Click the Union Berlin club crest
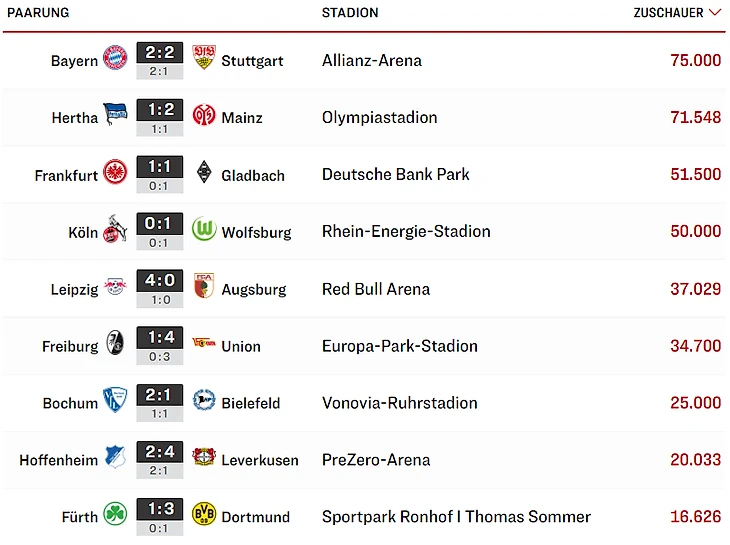The image size is (730, 545). pyautogui.click(x=204, y=345)
